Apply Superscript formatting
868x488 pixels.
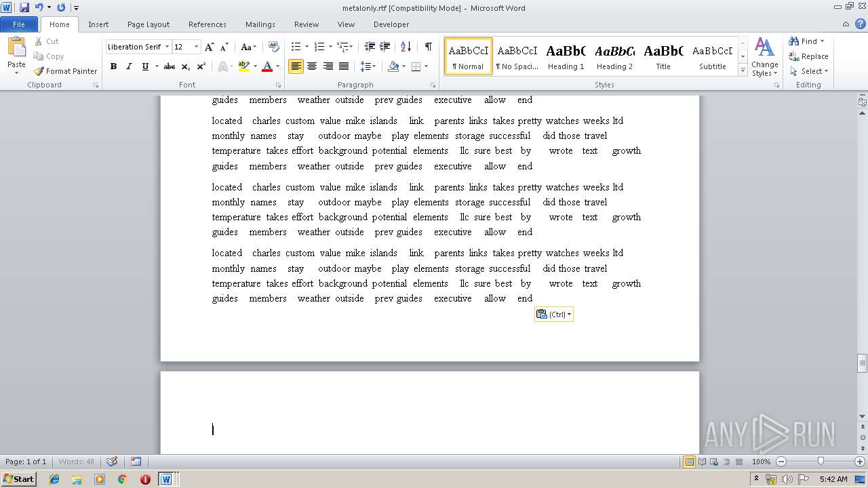point(201,66)
